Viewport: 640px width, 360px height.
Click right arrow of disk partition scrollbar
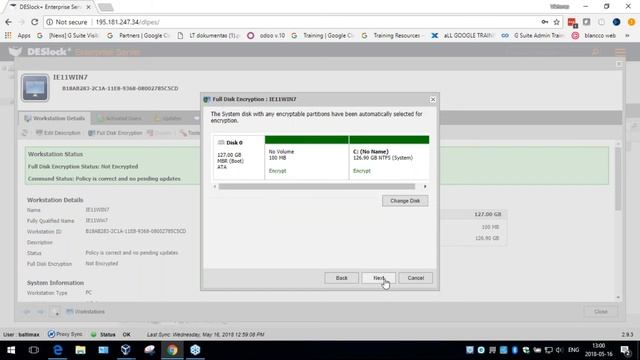click(425, 187)
